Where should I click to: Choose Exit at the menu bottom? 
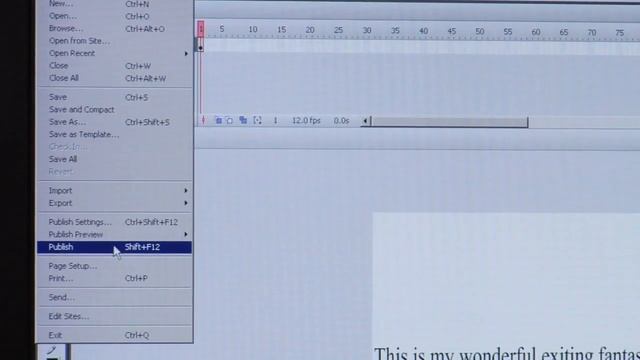113,336
